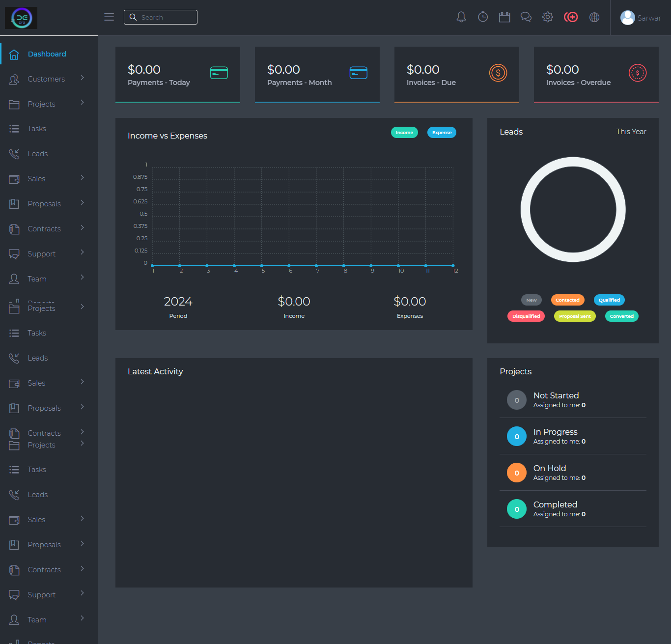This screenshot has width=671, height=644.
Task: Click the Projects panel heading
Action: pyautogui.click(x=516, y=371)
